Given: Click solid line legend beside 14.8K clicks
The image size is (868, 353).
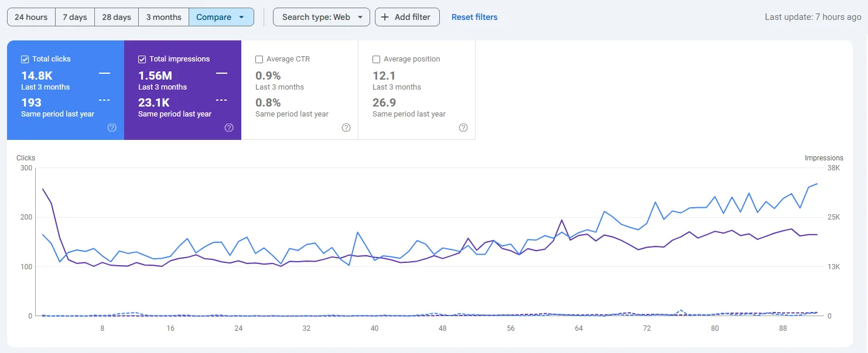Looking at the screenshot, I should 104,73.
